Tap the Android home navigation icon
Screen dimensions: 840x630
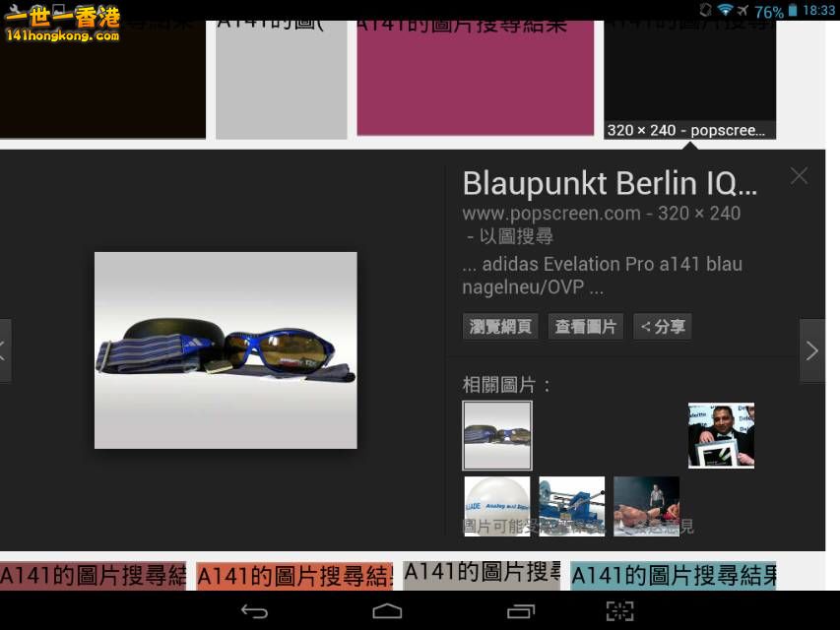click(387, 611)
